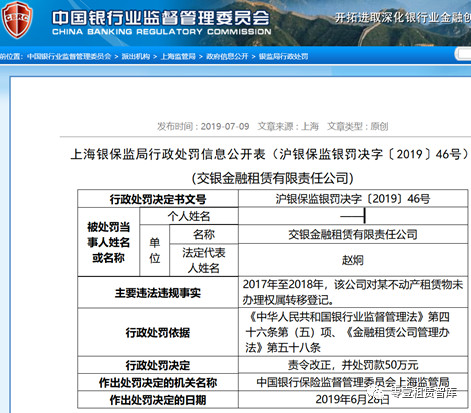Click subtitle (交银金融租赁有限责任公司)
Screen dimensions: 471x413
coord(272,178)
